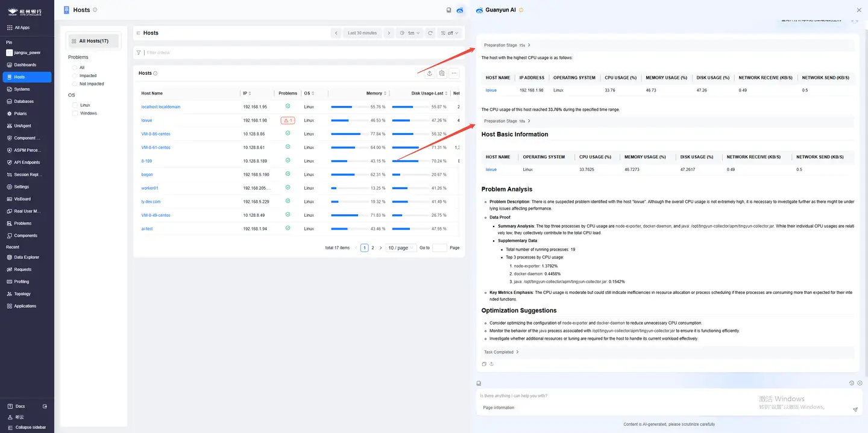Screen dimensions: 868x433
Task: Open API Endpoints in the sidebar
Action: pyautogui.click(x=27, y=162)
